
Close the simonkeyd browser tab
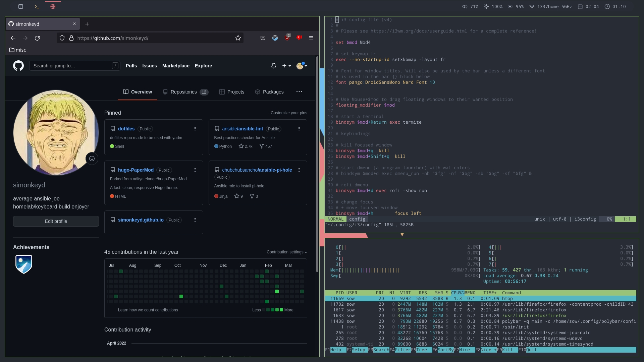pyautogui.click(x=74, y=24)
